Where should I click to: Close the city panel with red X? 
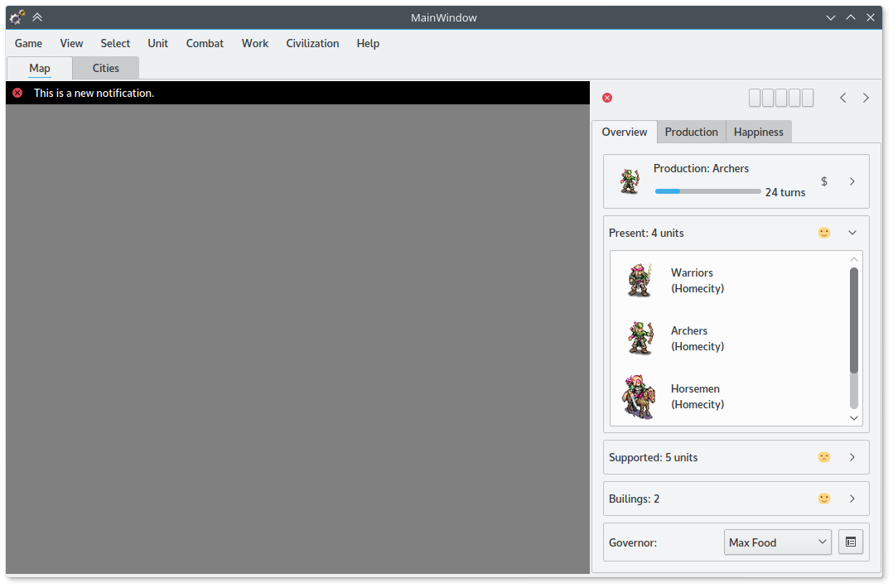coord(607,98)
